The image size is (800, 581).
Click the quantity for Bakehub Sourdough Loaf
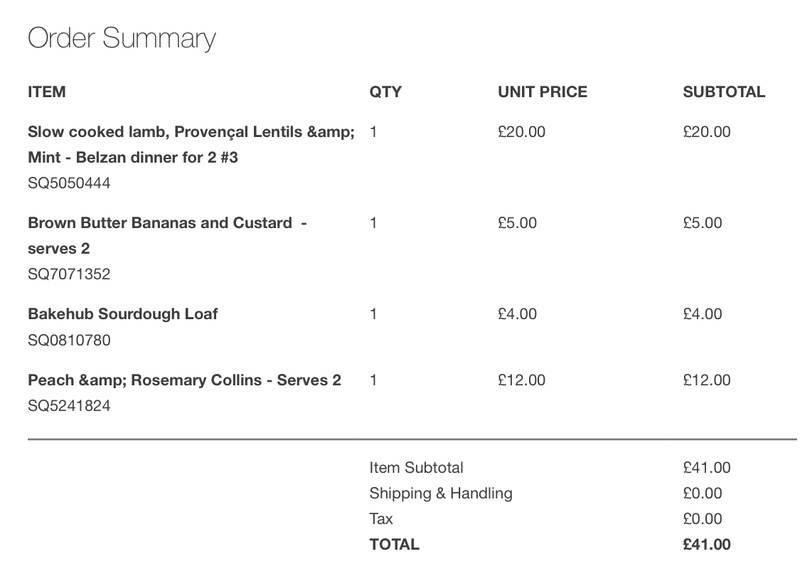pos(373,314)
